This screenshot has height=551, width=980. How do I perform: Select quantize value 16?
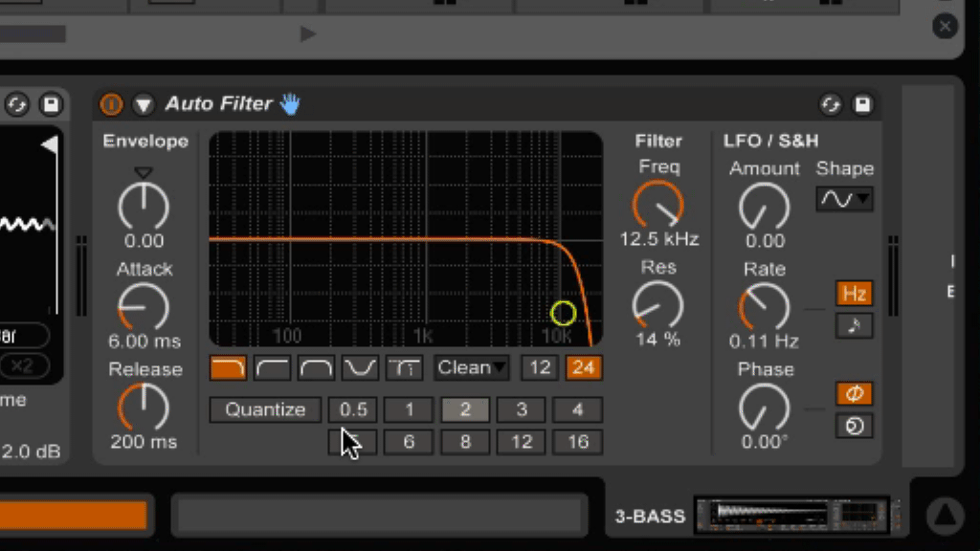tap(577, 442)
